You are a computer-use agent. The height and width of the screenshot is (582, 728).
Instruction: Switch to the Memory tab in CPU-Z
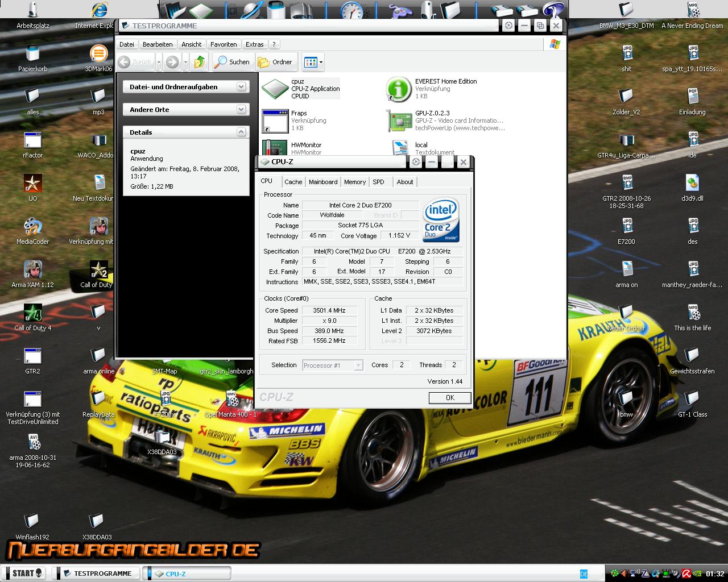[x=355, y=182]
